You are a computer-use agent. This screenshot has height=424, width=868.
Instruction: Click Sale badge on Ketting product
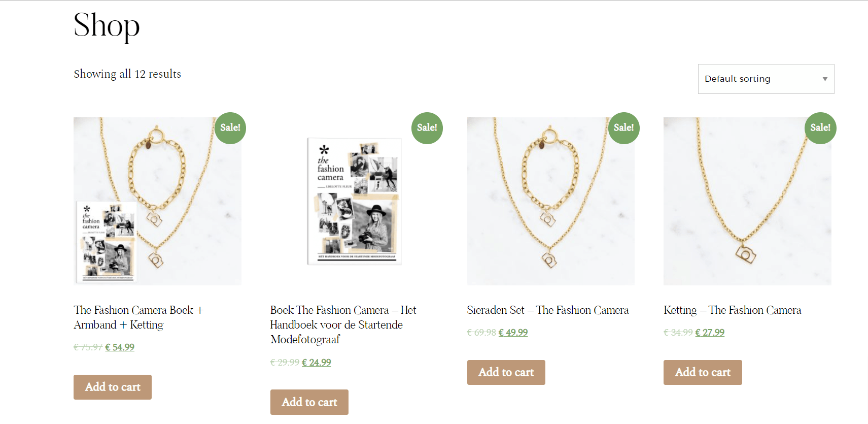(x=820, y=128)
